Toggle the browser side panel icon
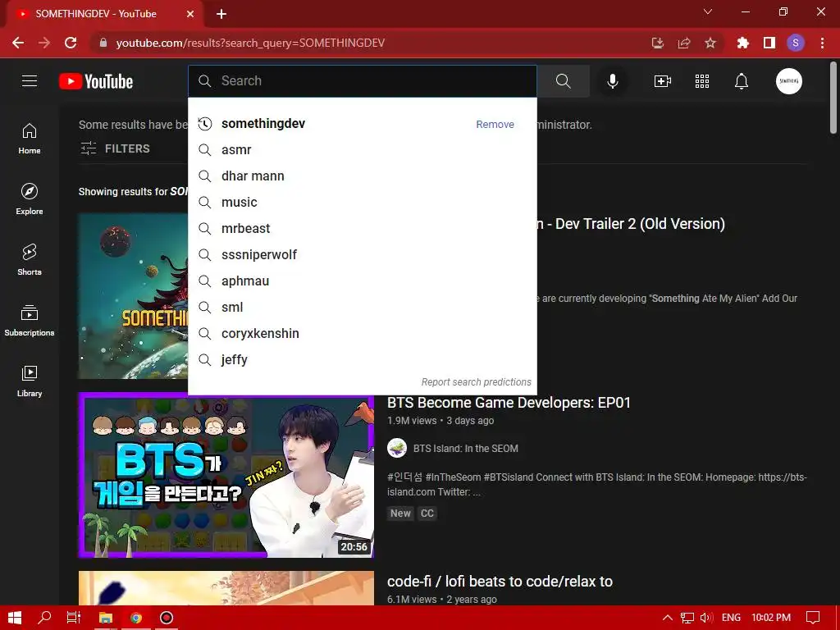Viewport: 840px width, 630px height. click(x=769, y=43)
